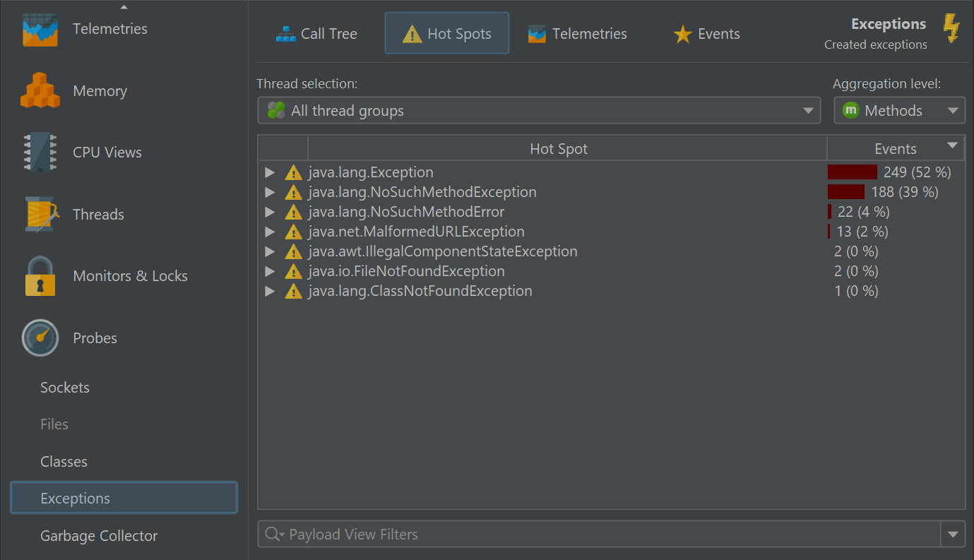Screen dimensions: 974x560
Task: Open the Events tab with star
Action: click(706, 34)
